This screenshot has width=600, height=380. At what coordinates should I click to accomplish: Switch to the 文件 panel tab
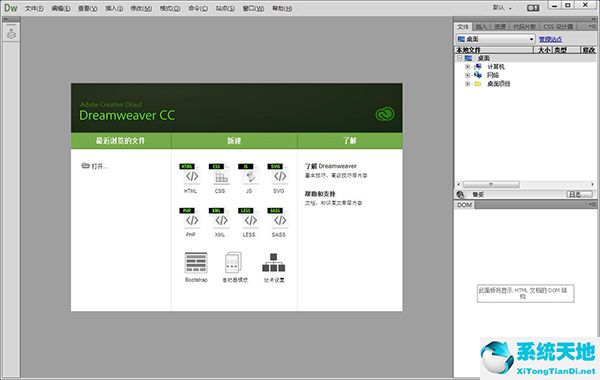463,27
